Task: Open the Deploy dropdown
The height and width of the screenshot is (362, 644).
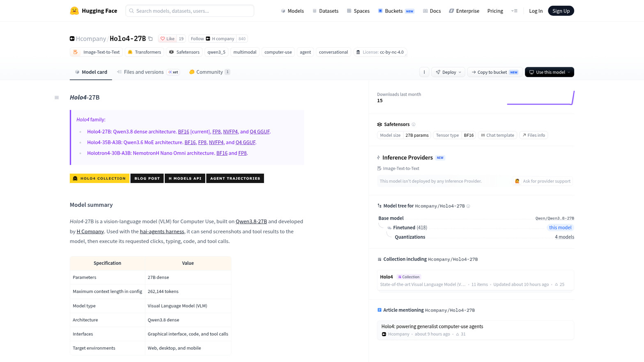Action: pyautogui.click(x=448, y=72)
